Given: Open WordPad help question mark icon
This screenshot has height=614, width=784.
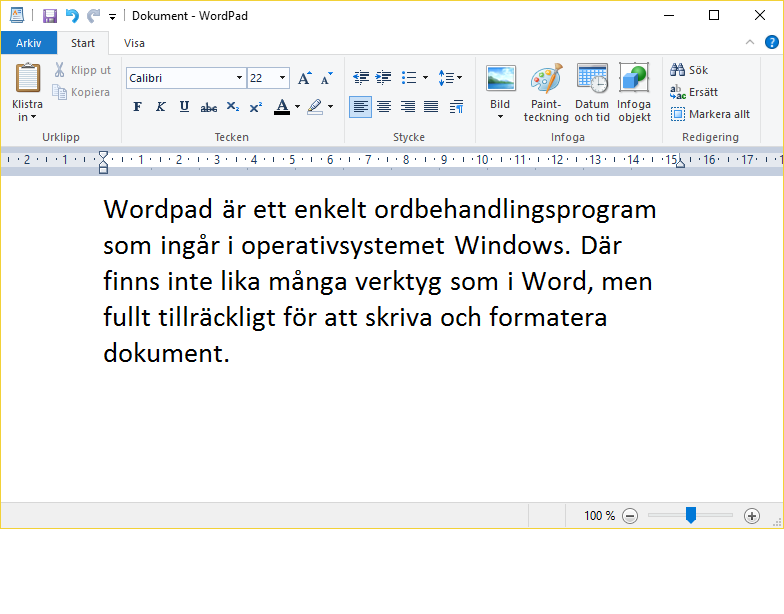Looking at the screenshot, I should pos(772,42).
